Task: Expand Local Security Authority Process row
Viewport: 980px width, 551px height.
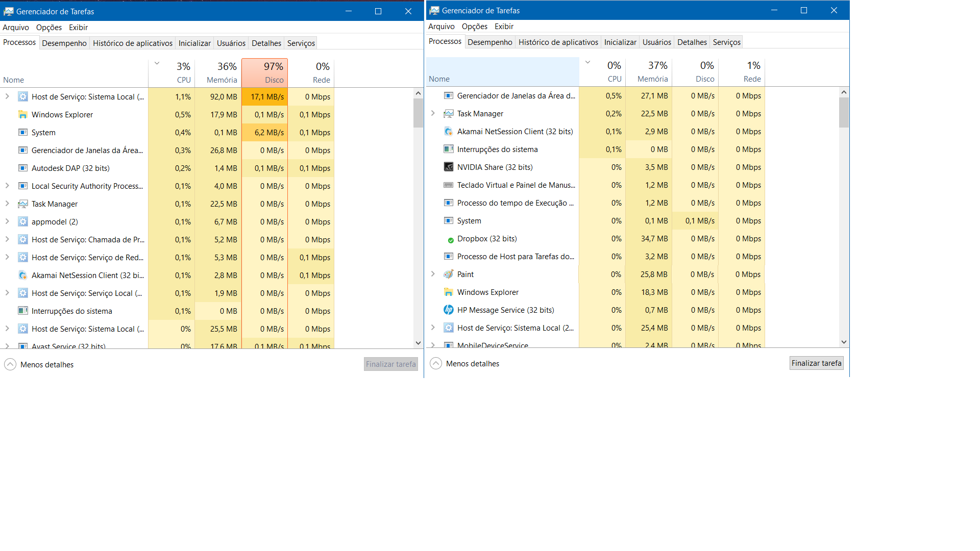Action: [x=7, y=185]
